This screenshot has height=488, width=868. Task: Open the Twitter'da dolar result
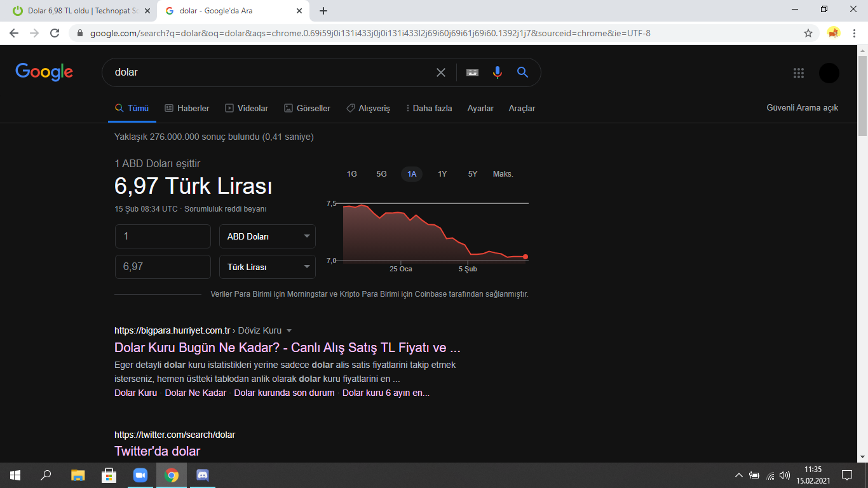pos(157,451)
